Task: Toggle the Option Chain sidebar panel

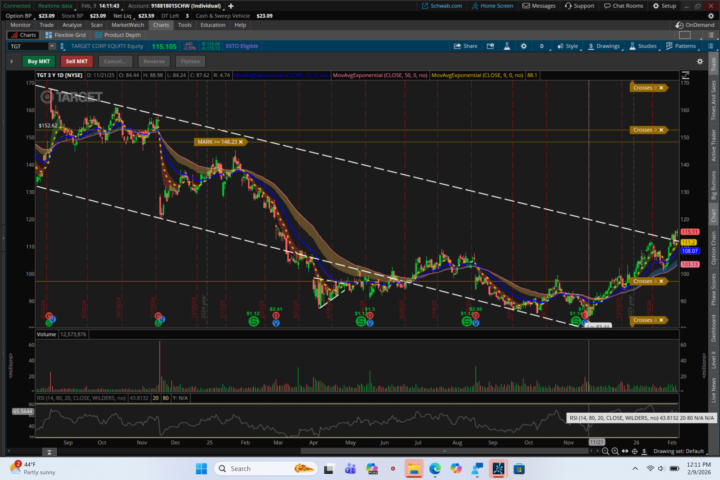Action: [714, 248]
